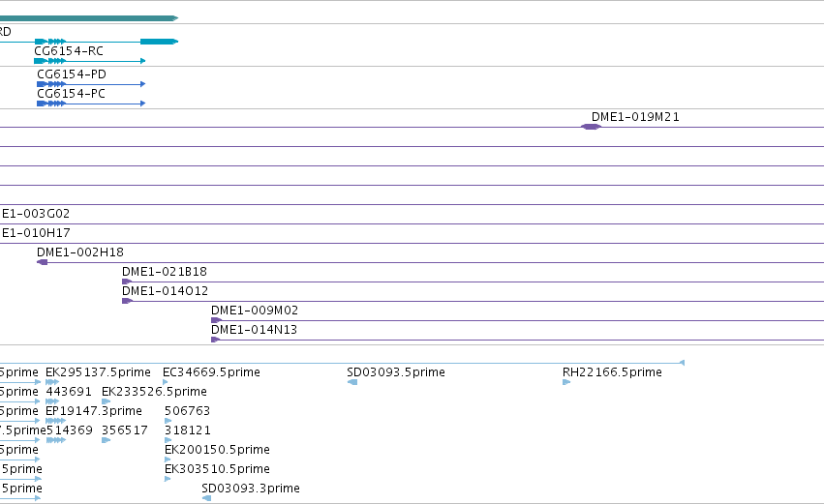Select the CG6154-PC protein feature label
This screenshot has width=824, height=504.
[71, 94]
